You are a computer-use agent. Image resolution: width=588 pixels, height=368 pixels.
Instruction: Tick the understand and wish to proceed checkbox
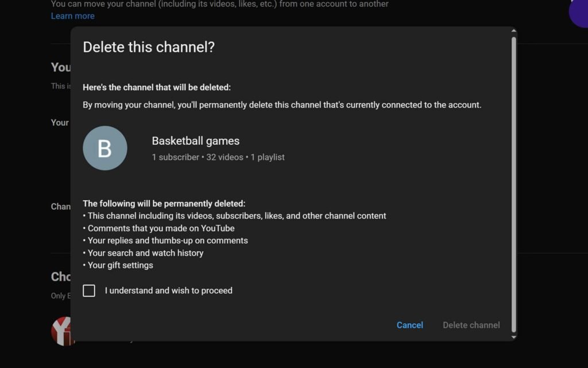[89, 290]
